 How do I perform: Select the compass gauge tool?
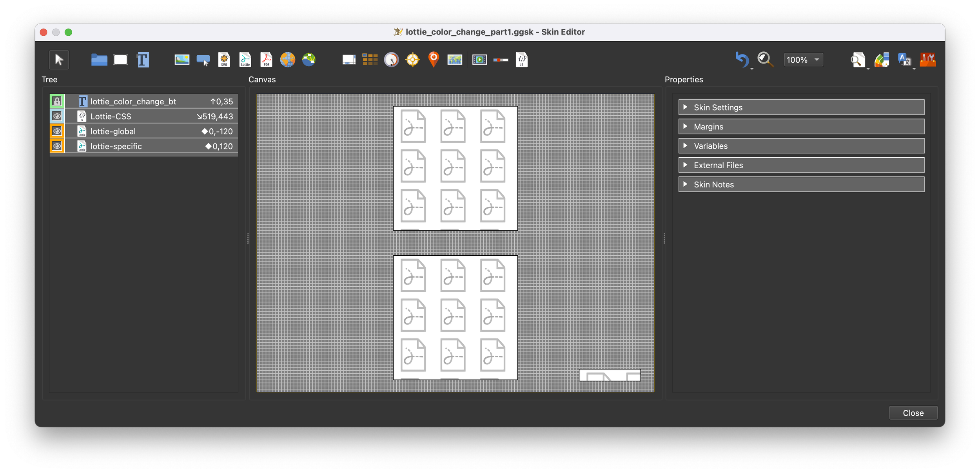[x=391, y=60]
